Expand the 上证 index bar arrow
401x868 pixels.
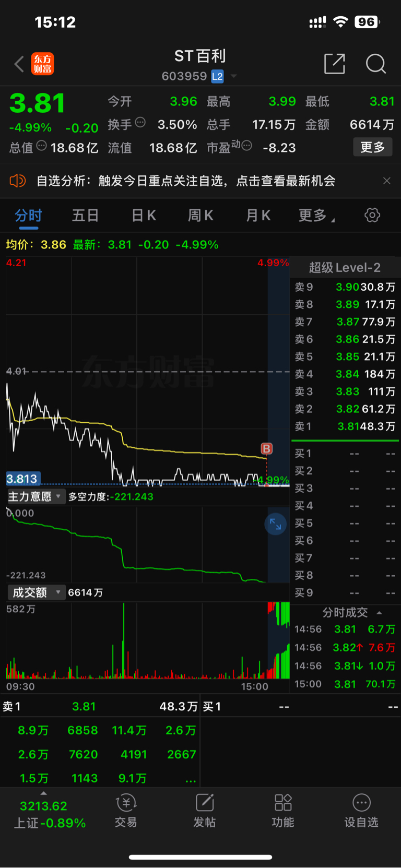pyautogui.click(x=43, y=793)
